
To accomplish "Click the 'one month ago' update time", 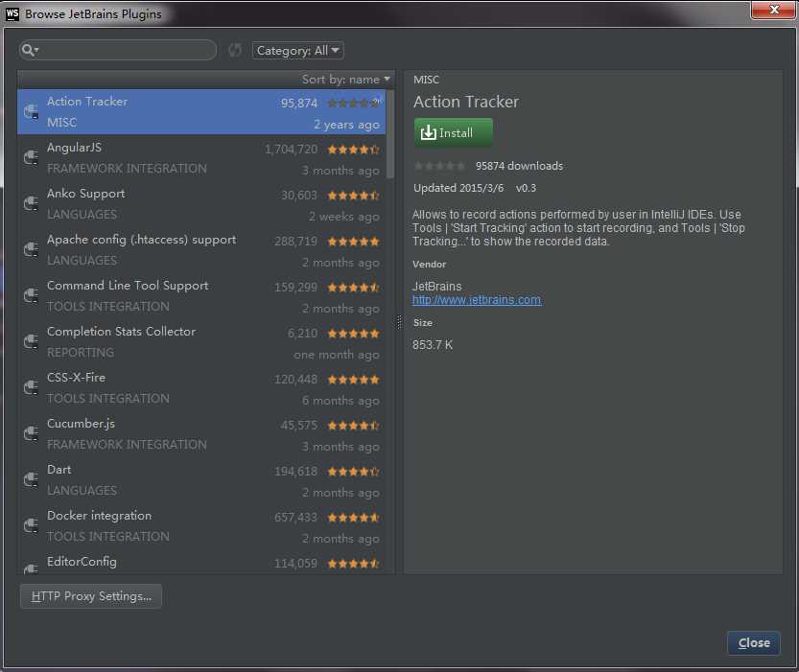I will [x=337, y=355].
